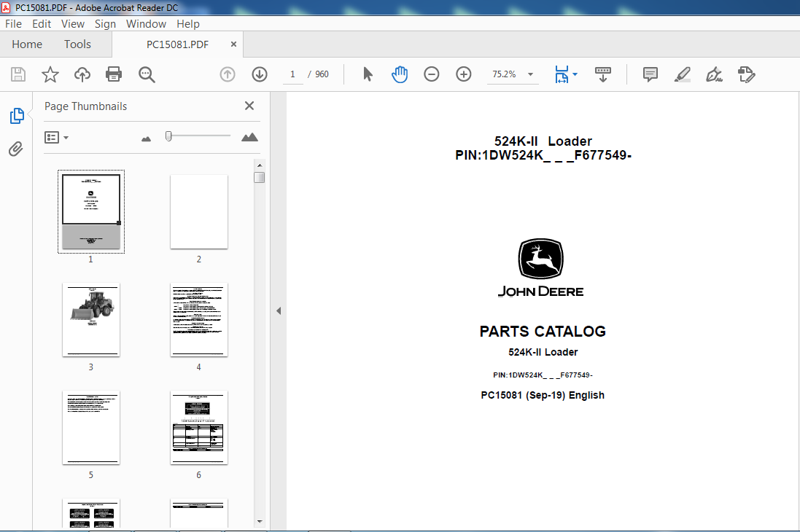Collapse the navigation pane with arrow
Viewport: 800px width, 532px height.
279,310
